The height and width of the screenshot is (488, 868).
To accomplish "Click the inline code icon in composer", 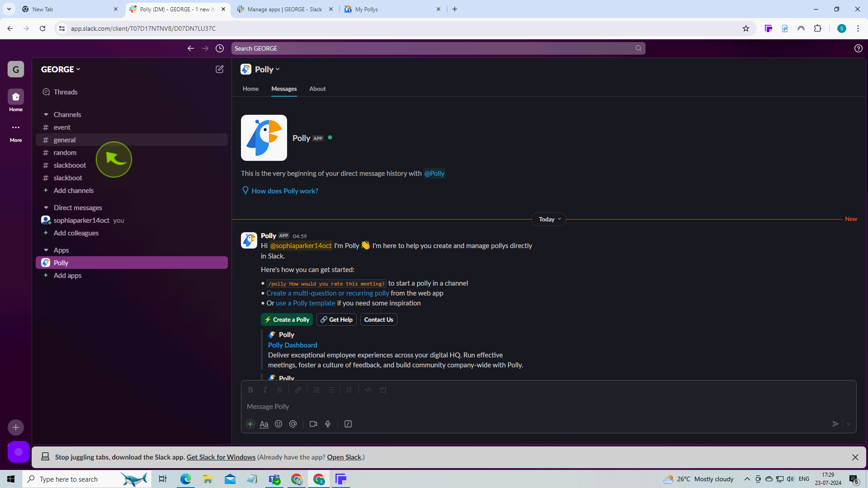I will 368,389.
